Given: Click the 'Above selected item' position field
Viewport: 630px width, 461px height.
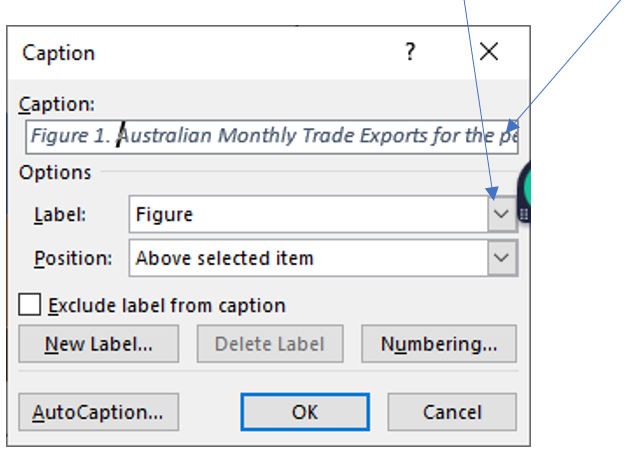Looking at the screenshot, I should pos(308,258).
